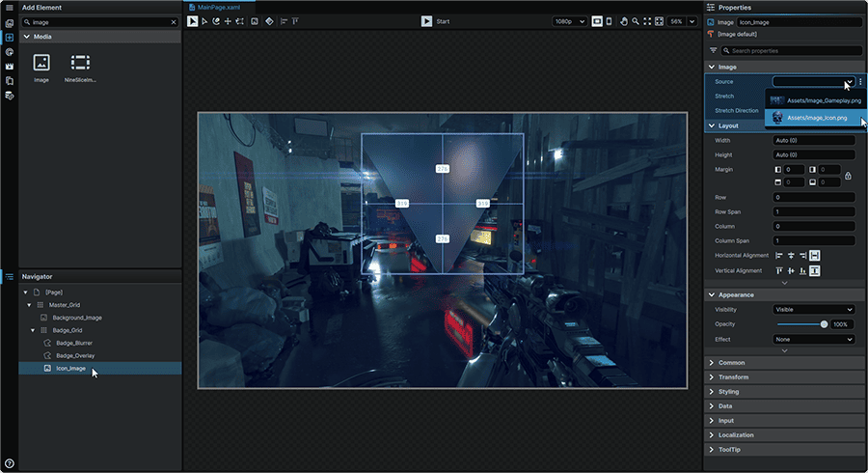
Task: Select Icon_Image in Navigator
Action: click(x=100, y=369)
